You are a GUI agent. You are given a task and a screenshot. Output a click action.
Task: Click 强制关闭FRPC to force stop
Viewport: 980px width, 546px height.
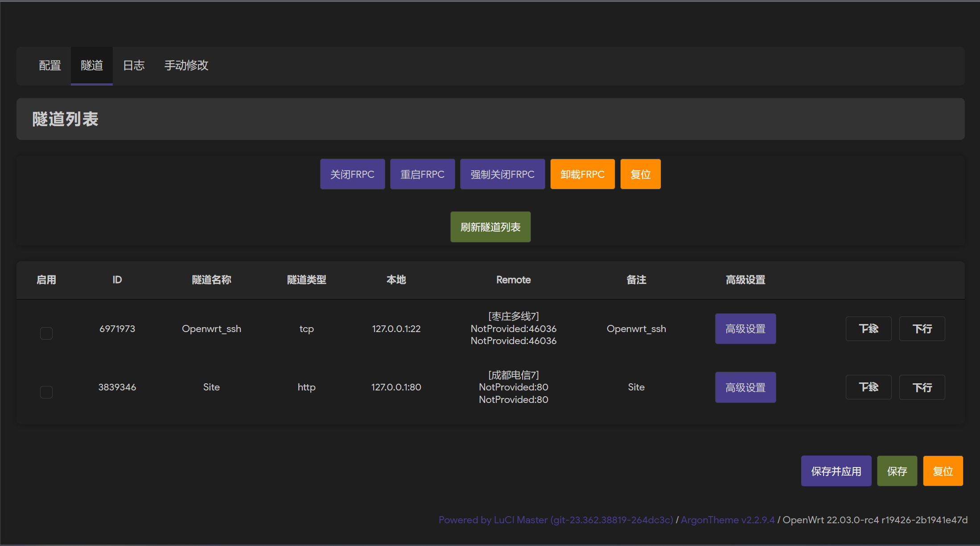pos(502,174)
